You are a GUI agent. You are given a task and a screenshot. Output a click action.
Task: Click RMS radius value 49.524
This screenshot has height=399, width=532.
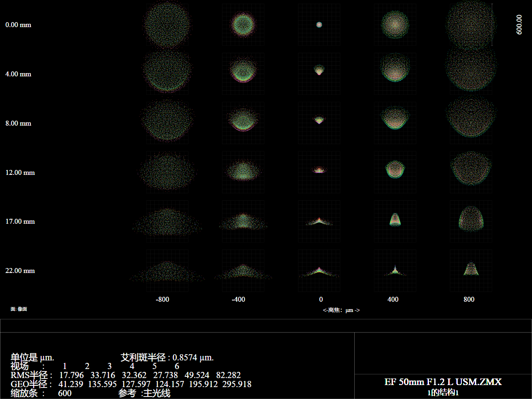click(197, 375)
